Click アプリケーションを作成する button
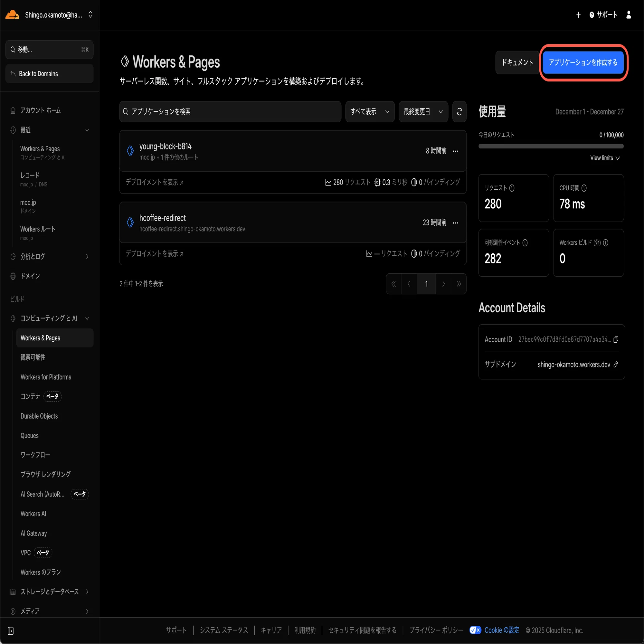The width and height of the screenshot is (644, 644). 583,62
